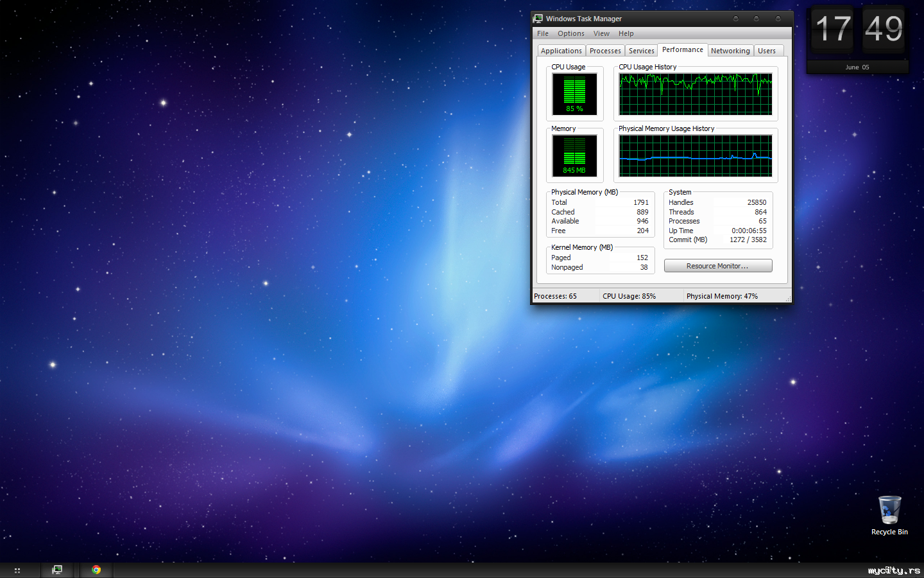
Task: Open the File menu
Action: (543, 33)
